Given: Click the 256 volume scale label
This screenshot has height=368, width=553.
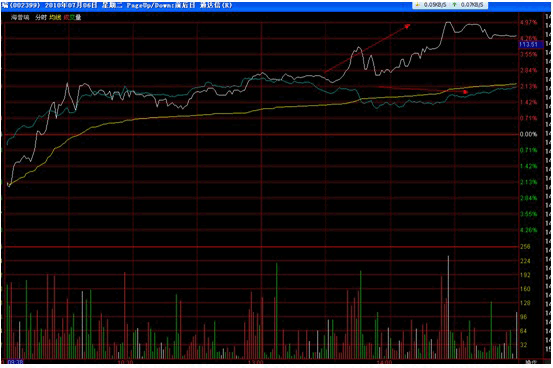Looking at the screenshot, I should (x=525, y=247).
